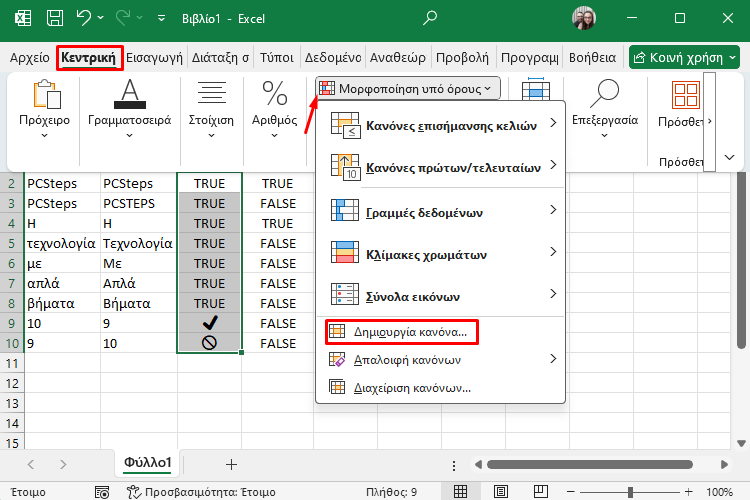
Task: Click the Κοινή χρήση share button
Action: (684, 58)
